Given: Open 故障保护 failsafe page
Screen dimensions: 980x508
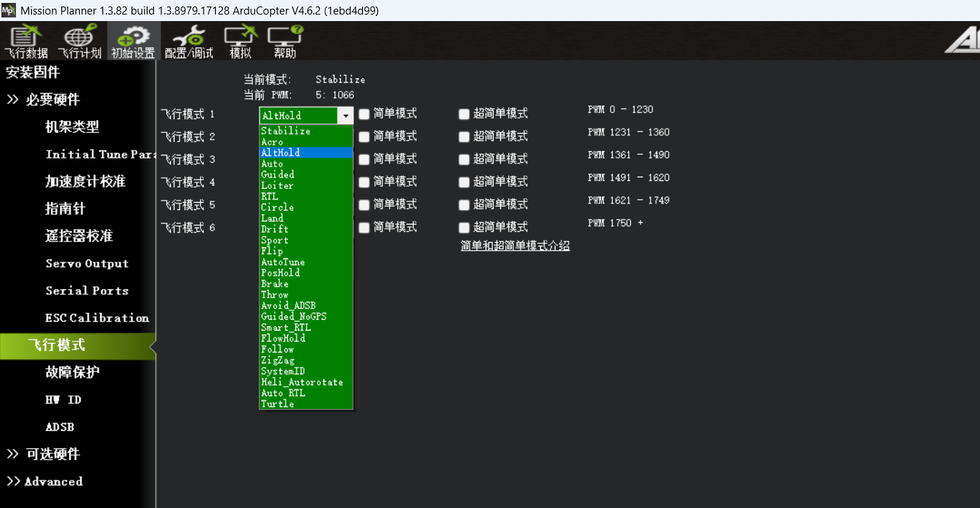Looking at the screenshot, I should [x=72, y=372].
